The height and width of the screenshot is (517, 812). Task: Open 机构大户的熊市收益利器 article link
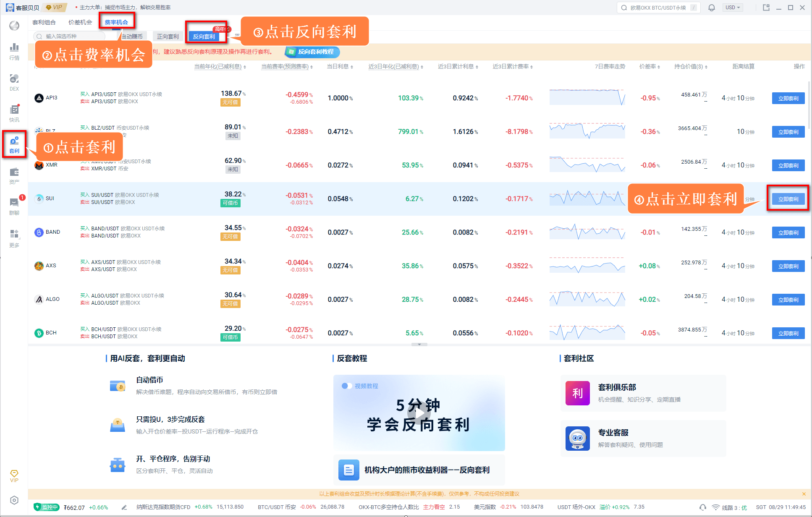tap(419, 470)
